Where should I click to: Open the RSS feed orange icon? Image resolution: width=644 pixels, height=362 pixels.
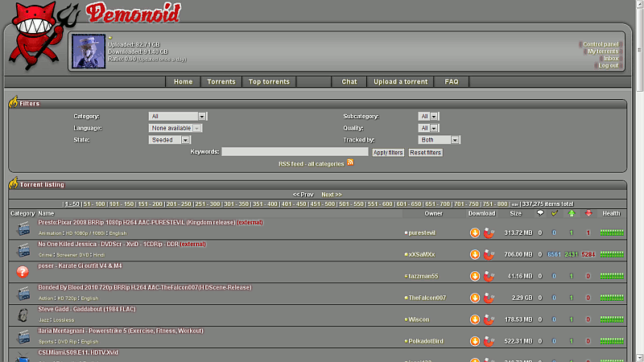350,162
